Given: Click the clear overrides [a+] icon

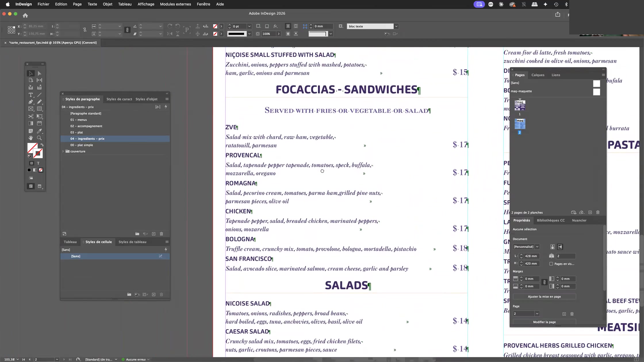Looking at the screenshot, I should pos(158,107).
